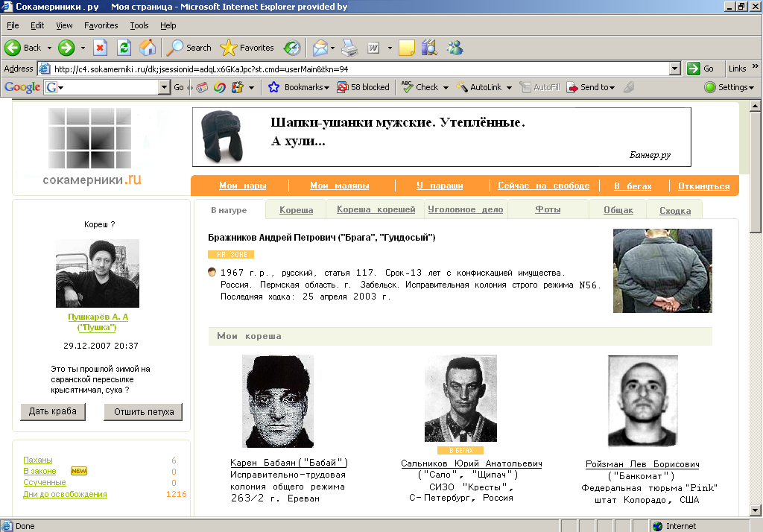Open the File menu

pyautogui.click(x=13, y=25)
